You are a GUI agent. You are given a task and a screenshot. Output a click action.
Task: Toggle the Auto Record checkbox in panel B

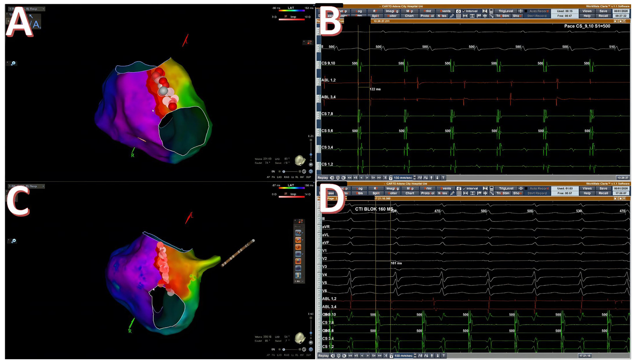click(526, 11)
